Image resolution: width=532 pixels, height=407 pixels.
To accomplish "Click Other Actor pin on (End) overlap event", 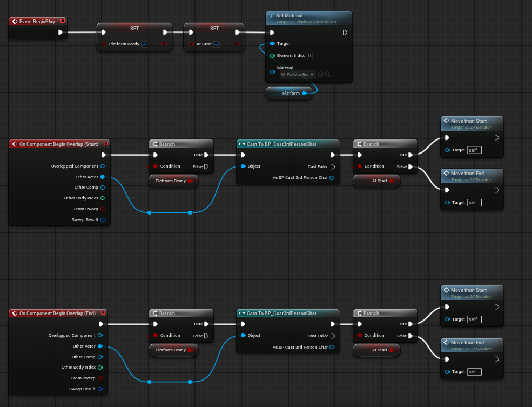I will (100, 346).
